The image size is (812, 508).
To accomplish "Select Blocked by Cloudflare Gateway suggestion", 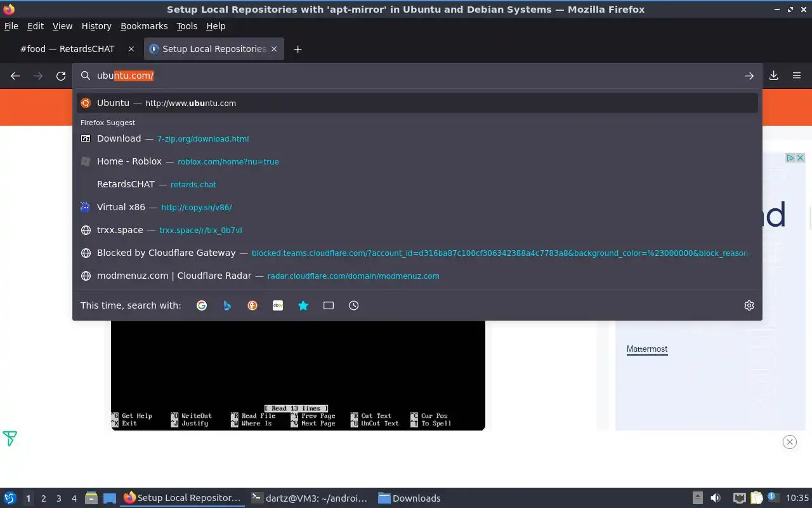I will 417,253.
